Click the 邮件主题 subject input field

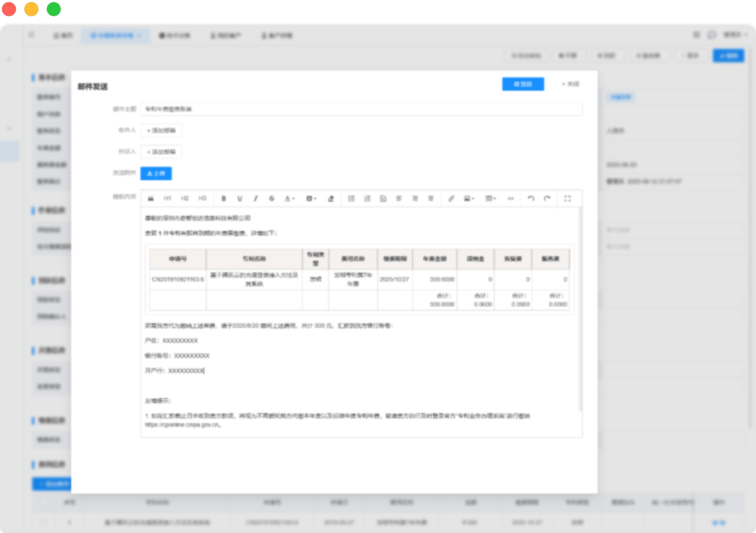361,109
